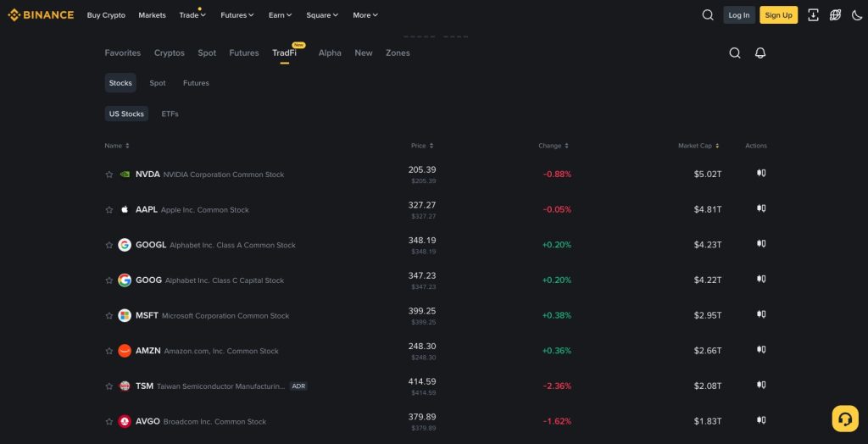The height and width of the screenshot is (444, 868).
Task: Open the price alert bell icon
Action: (760, 53)
